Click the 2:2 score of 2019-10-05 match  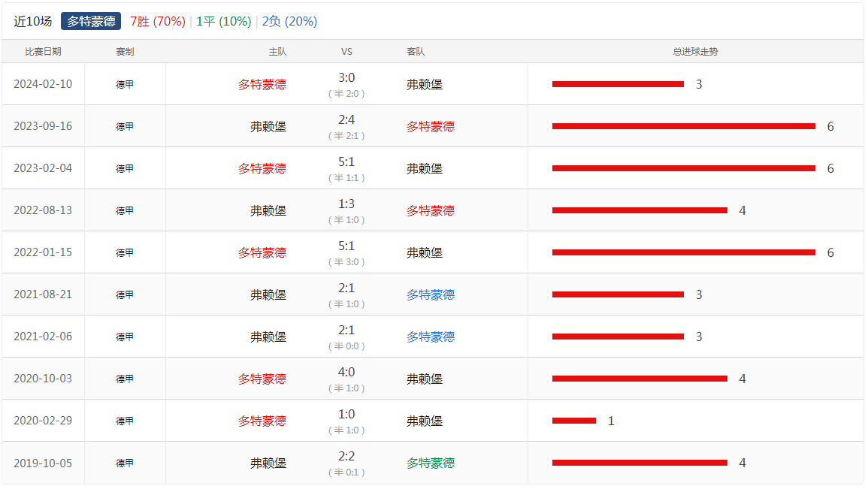point(346,457)
